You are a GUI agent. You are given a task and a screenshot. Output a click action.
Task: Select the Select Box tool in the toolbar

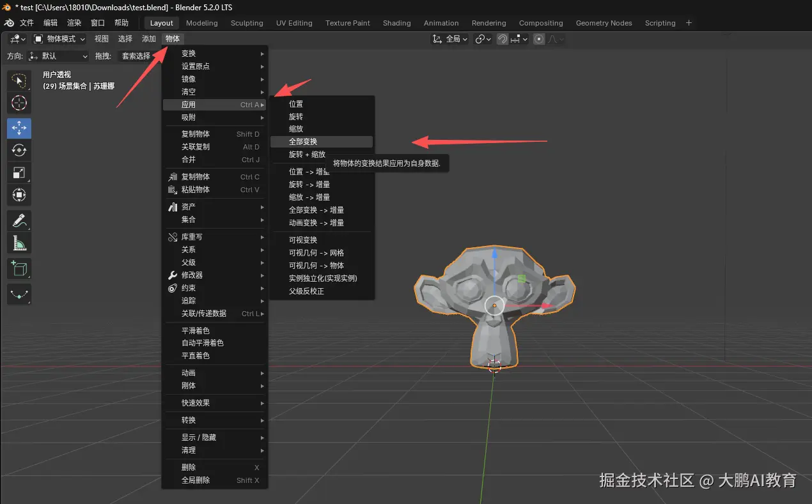[19, 80]
